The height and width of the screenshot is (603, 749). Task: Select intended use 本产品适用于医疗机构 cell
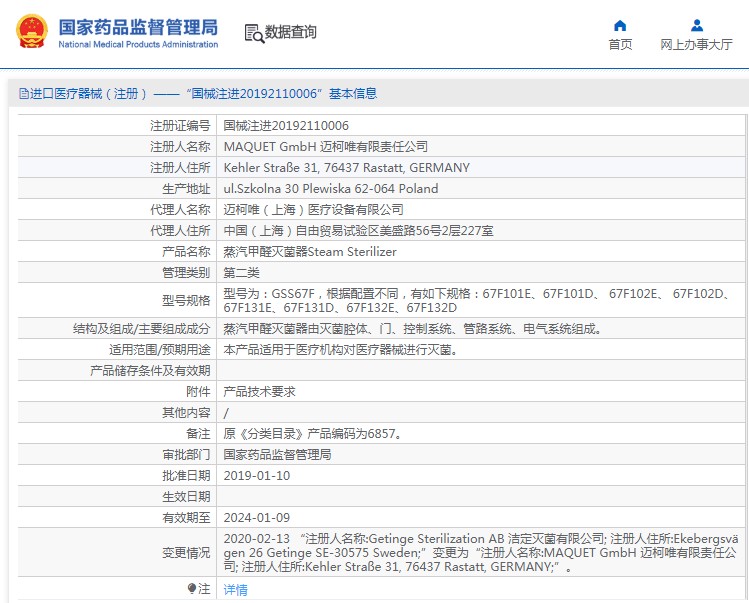coord(481,350)
